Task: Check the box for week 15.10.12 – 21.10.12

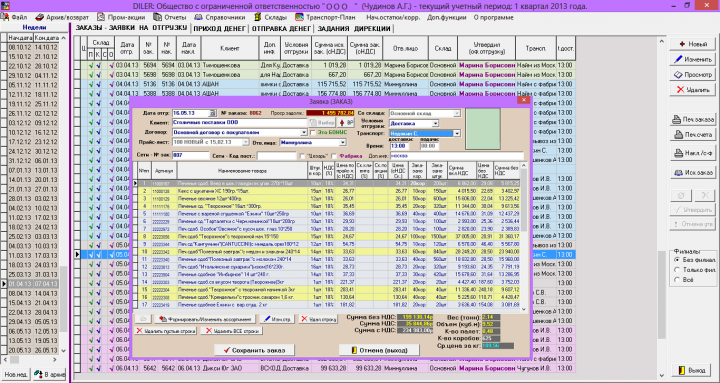Action: 4,56
